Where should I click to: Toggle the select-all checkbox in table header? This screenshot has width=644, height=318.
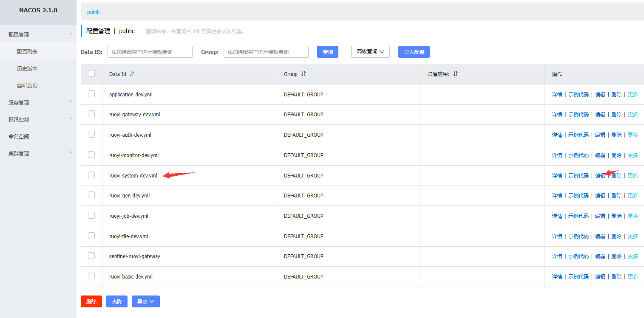pyautogui.click(x=91, y=73)
